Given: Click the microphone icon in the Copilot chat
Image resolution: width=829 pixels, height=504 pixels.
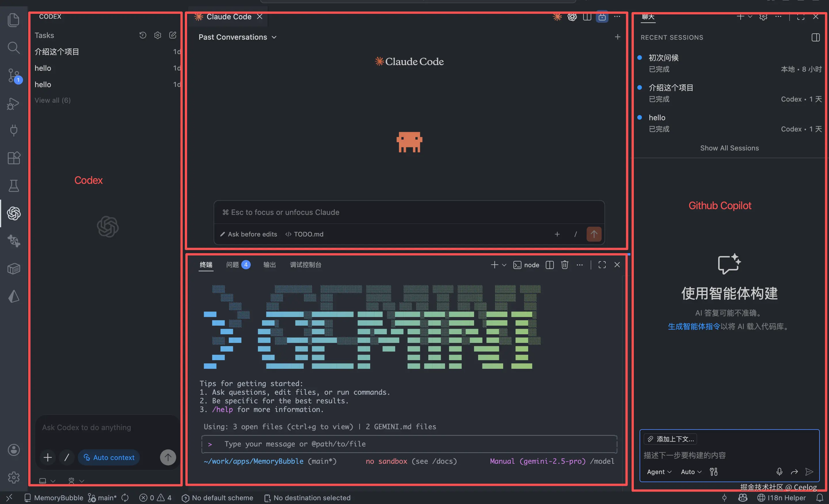Looking at the screenshot, I should click(x=779, y=472).
